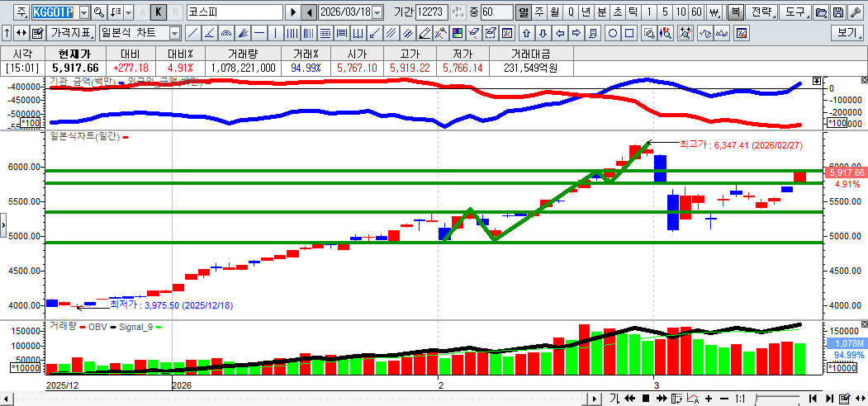Click the 보기 button
Screen dimensions: 868x406
[x=848, y=33]
